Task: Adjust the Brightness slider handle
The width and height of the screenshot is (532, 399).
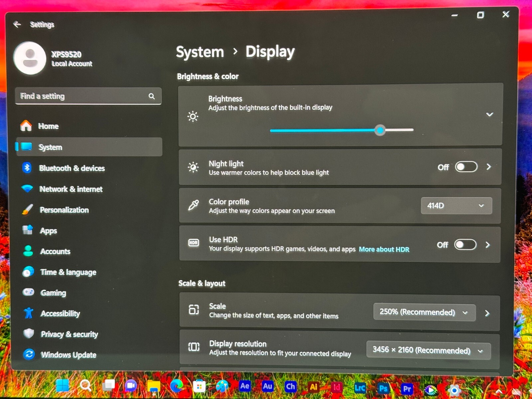Action: point(380,130)
